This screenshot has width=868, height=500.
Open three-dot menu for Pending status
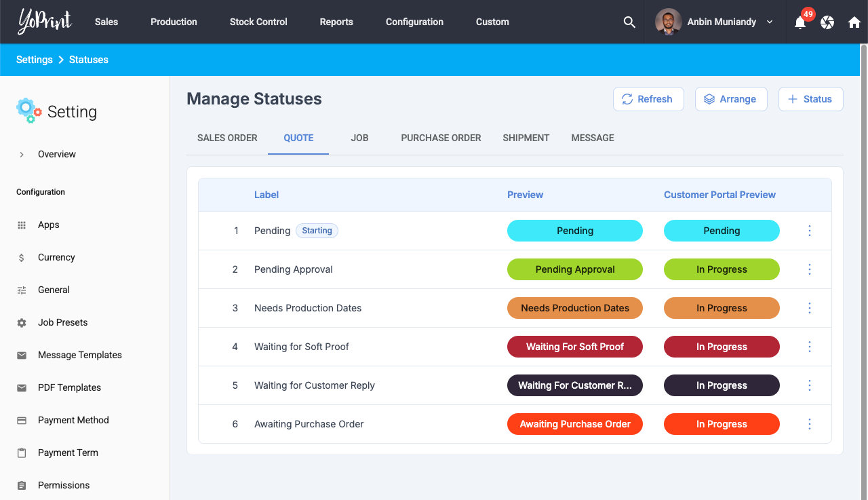click(x=810, y=231)
